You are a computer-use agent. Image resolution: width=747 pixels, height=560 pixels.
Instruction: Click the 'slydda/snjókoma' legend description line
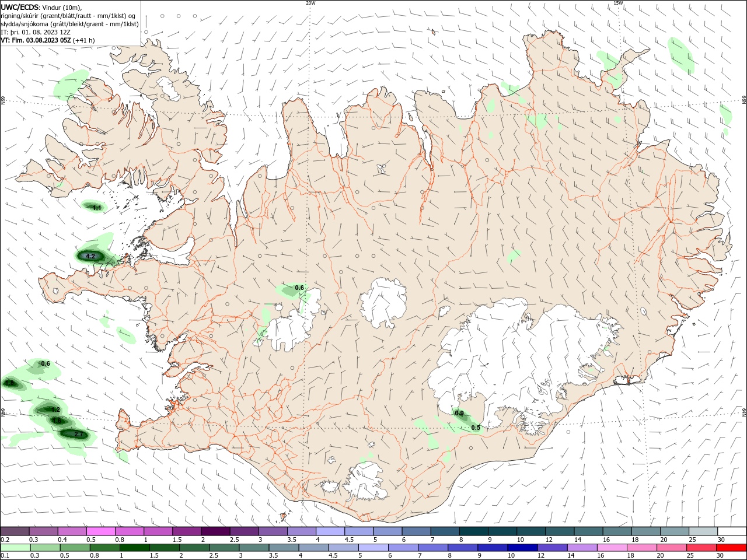(x=69, y=24)
